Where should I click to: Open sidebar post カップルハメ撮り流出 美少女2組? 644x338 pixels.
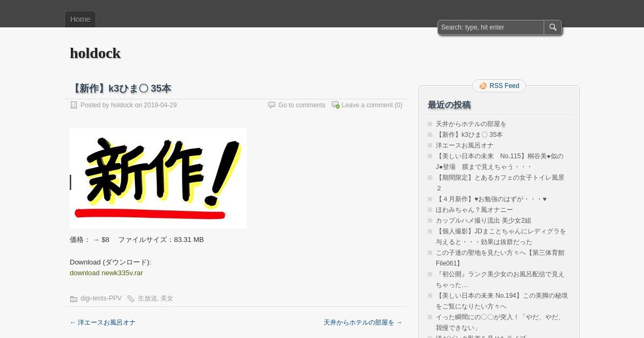[484, 221]
